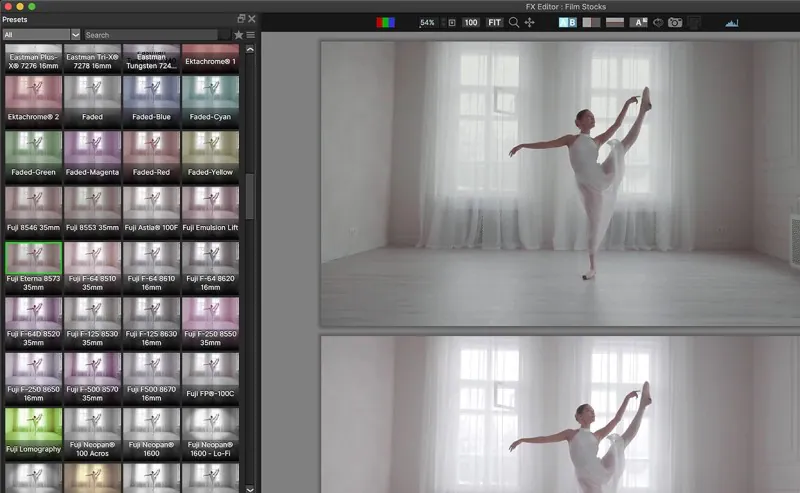The image size is (800, 493).
Task: Select Fuji F-64 8510 35mm preset
Action: coord(92,267)
